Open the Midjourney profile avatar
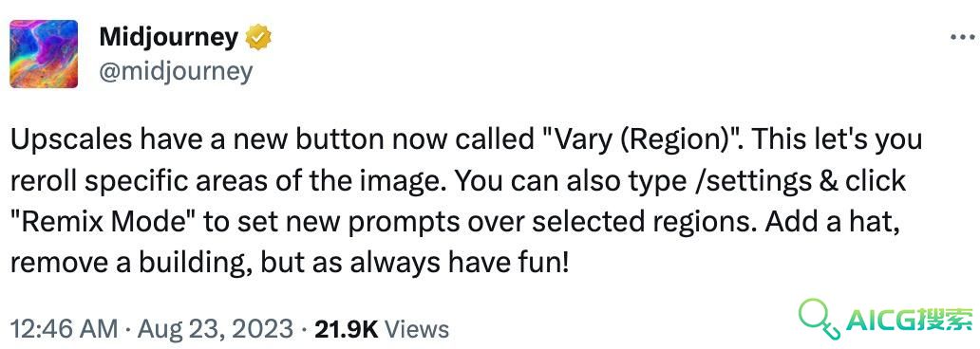 click(44, 54)
